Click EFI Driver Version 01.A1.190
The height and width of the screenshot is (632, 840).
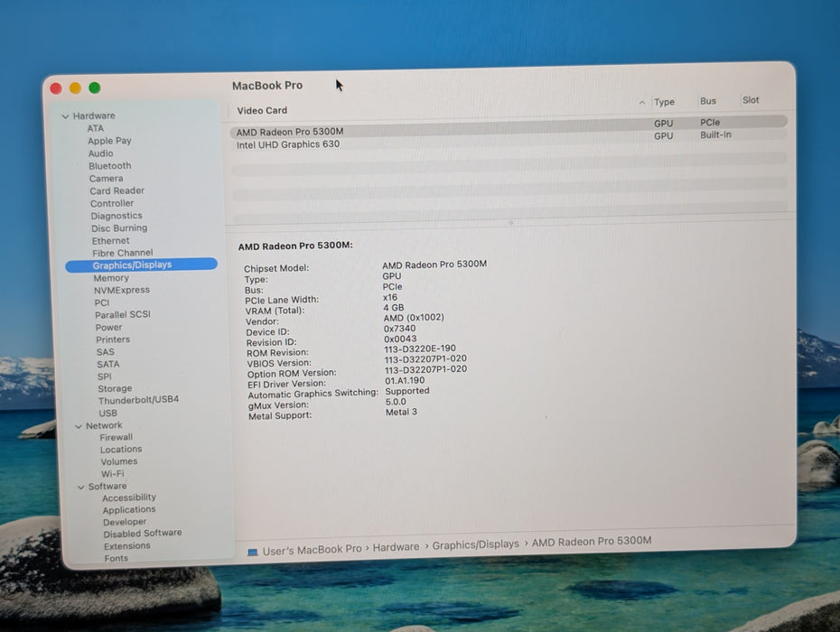pos(405,381)
